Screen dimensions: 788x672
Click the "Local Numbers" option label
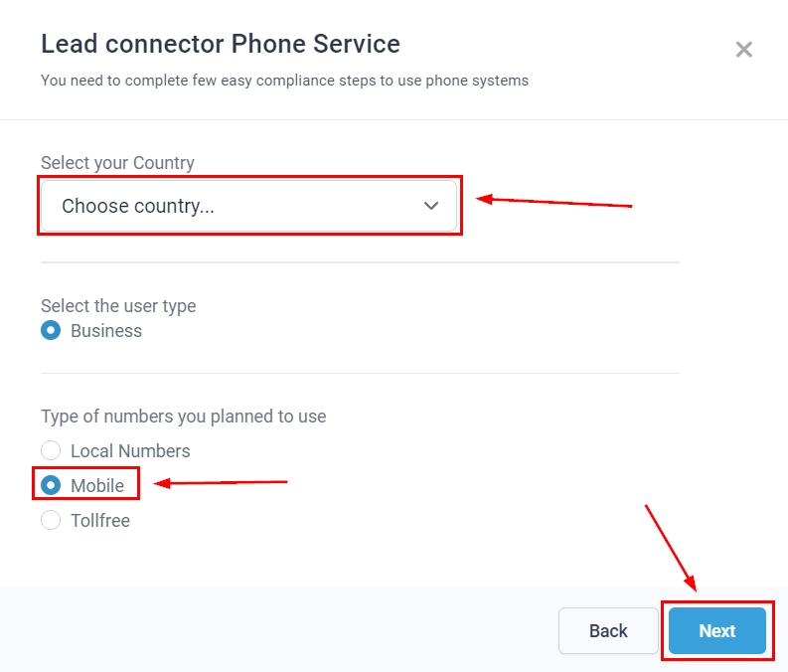click(130, 450)
